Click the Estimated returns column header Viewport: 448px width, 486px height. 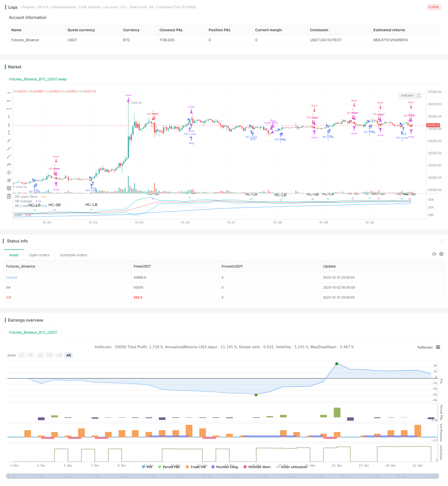tap(389, 30)
